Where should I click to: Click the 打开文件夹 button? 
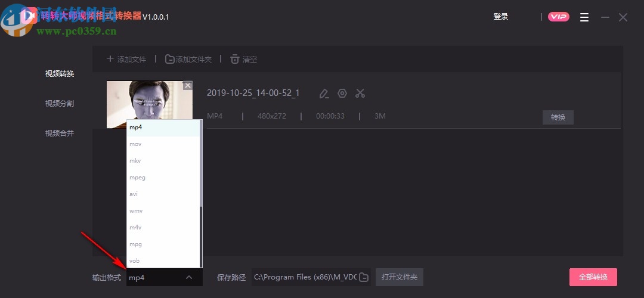click(x=399, y=277)
